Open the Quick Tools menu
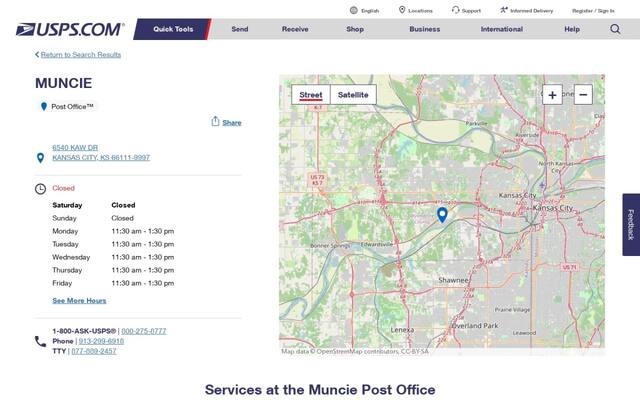The image size is (640, 400). [172, 29]
